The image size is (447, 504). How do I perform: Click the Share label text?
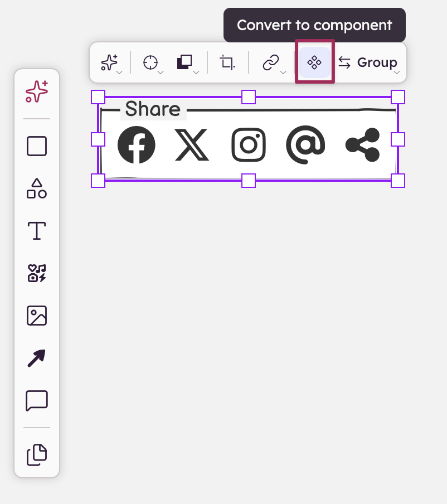pyautogui.click(x=153, y=109)
